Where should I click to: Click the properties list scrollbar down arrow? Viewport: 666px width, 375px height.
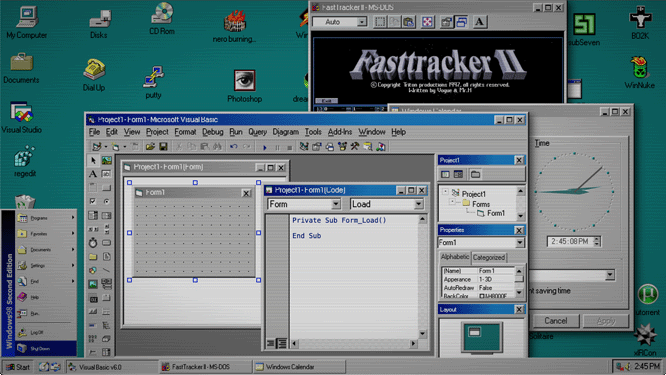click(519, 293)
